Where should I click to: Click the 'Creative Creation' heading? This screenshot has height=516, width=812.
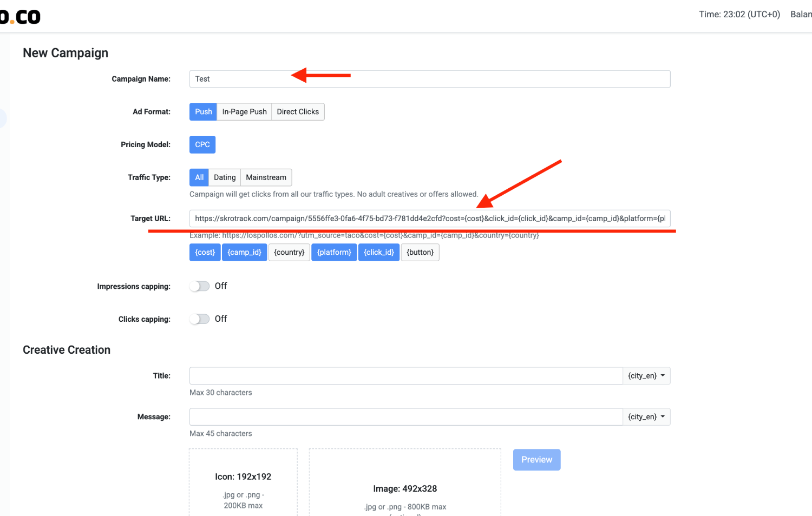point(67,350)
